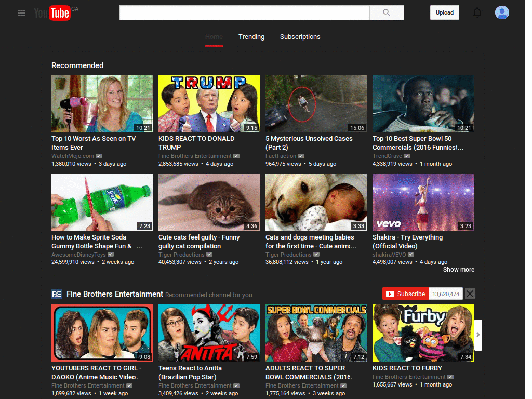This screenshot has width=532, height=399.
Task: Open Shakira Try Everything thumbnail
Action: (x=423, y=202)
